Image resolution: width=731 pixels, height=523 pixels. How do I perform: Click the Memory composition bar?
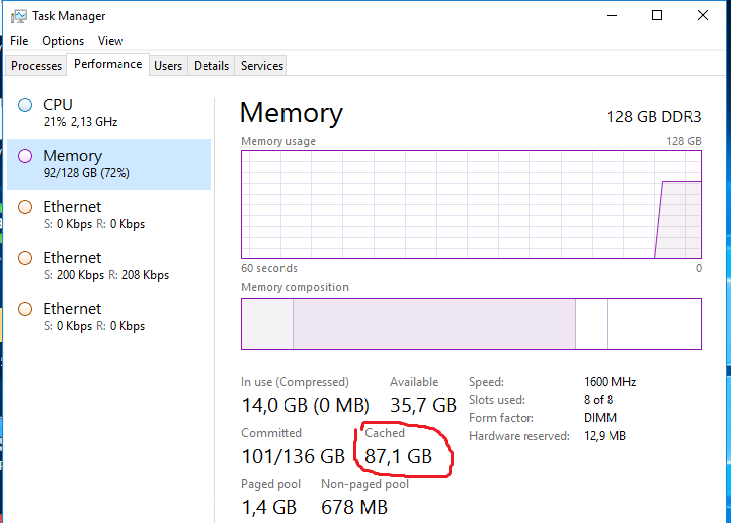(471, 324)
